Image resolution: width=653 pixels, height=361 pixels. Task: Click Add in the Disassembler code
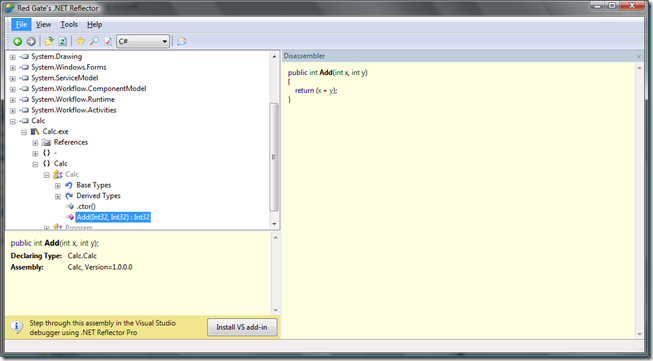[x=326, y=72]
